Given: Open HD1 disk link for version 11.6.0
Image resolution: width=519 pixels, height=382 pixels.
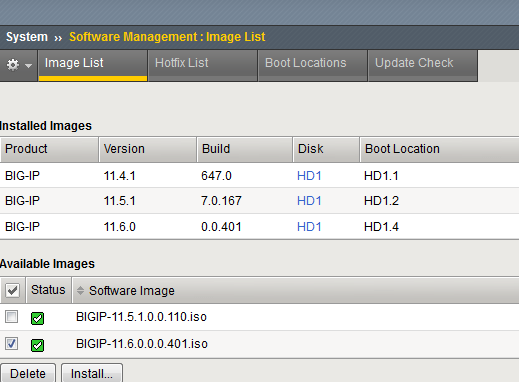Looking at the screenshot, I should click(309, 227).
